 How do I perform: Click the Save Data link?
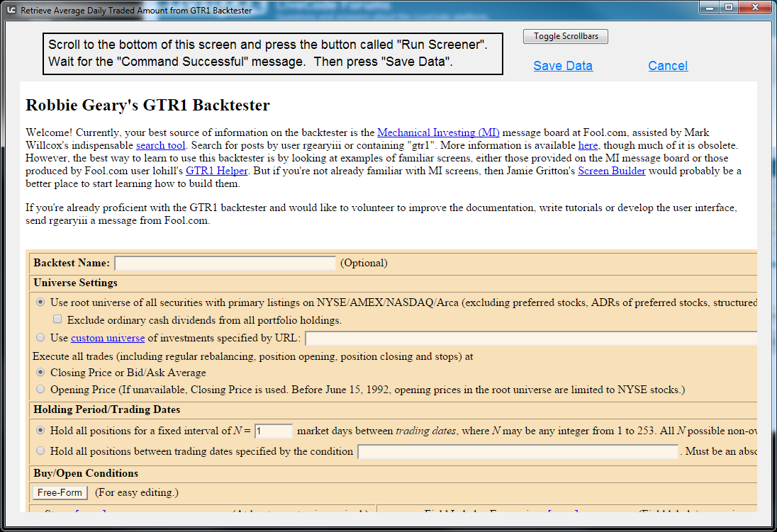tap(563, 66)
